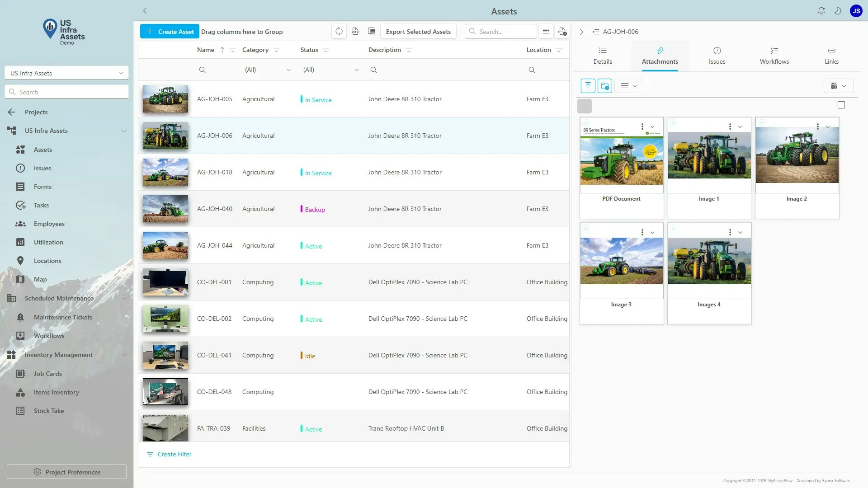Click Category column filter icon
The height and width of the screenshot is (488, 868).
click(276, 50)
